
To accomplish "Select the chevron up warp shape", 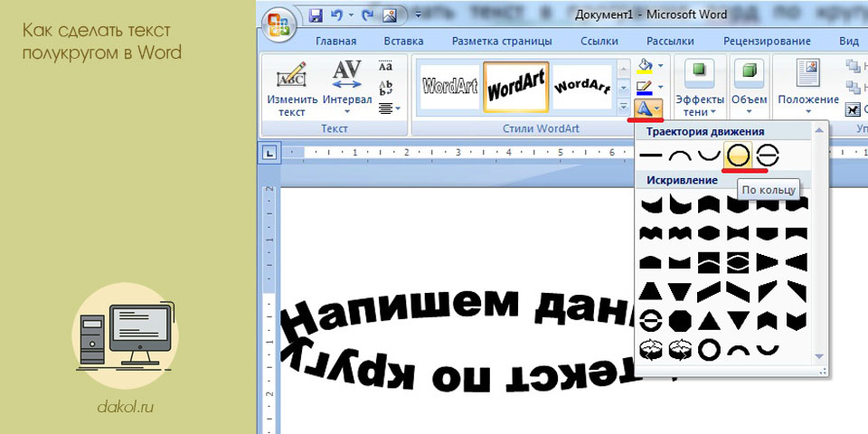I will coord(768,320).
